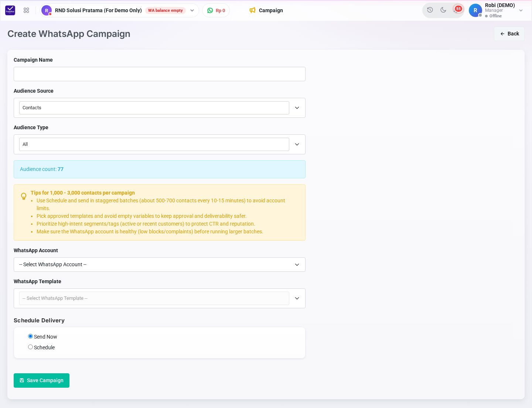
Task: Click the Rp 0 balance amount
Action: (x=221, y=10)
